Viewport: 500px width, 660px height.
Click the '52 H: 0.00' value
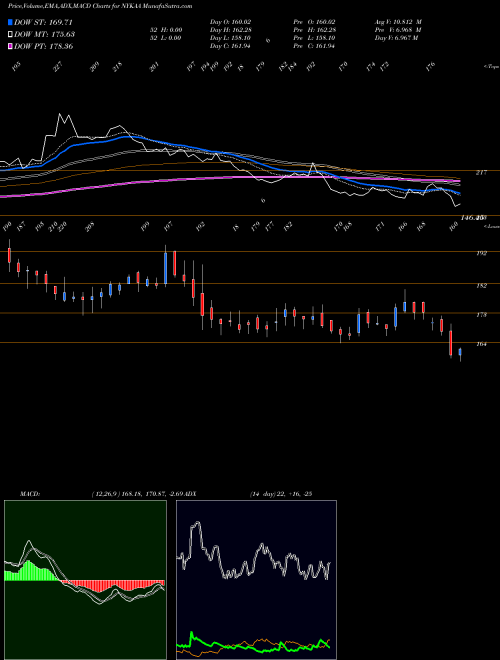coord(165,30)
